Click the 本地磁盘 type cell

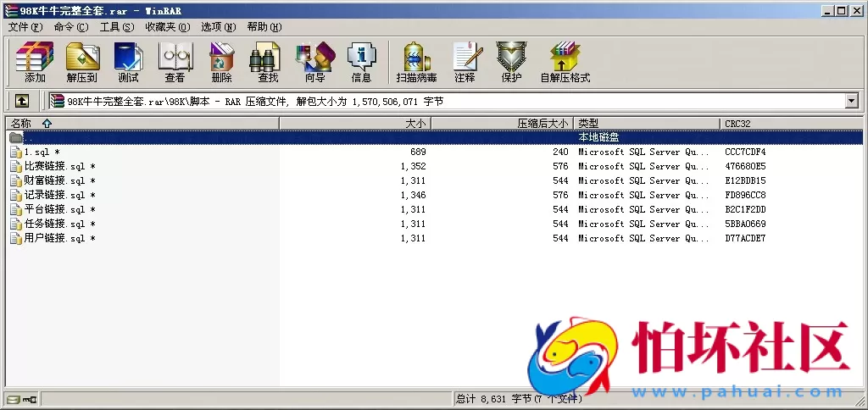click(598, 137)
